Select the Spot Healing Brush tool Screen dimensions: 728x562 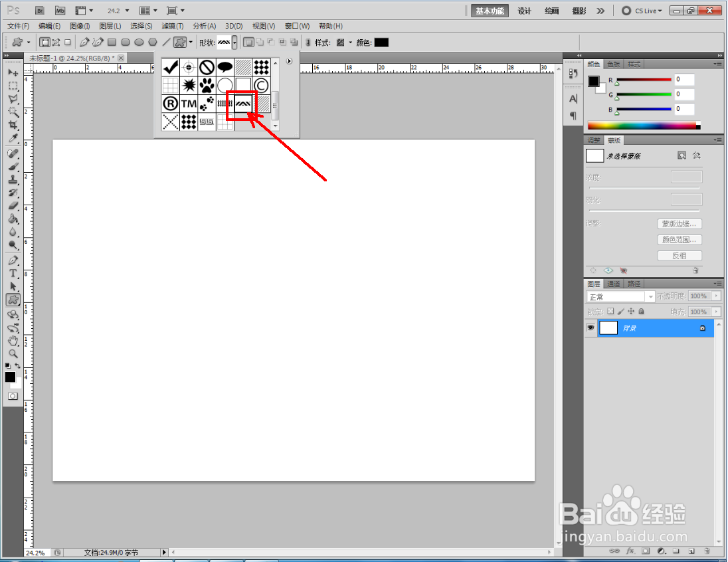(13, 153)
